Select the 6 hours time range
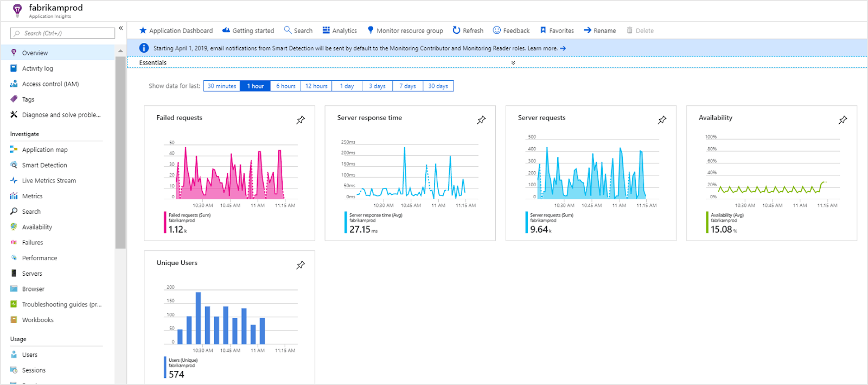 coord(285,86)
